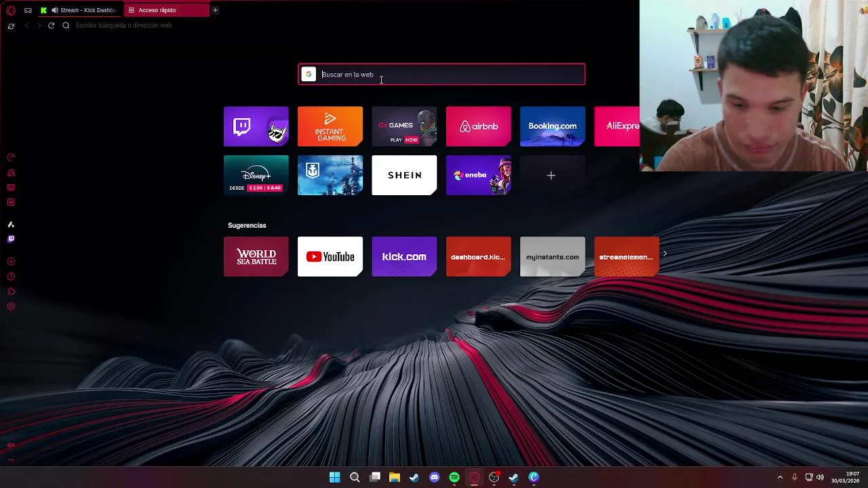The image size is (868, 488).
Task: Open the third sidebar panel icon
Action: (x=11, y=188)
